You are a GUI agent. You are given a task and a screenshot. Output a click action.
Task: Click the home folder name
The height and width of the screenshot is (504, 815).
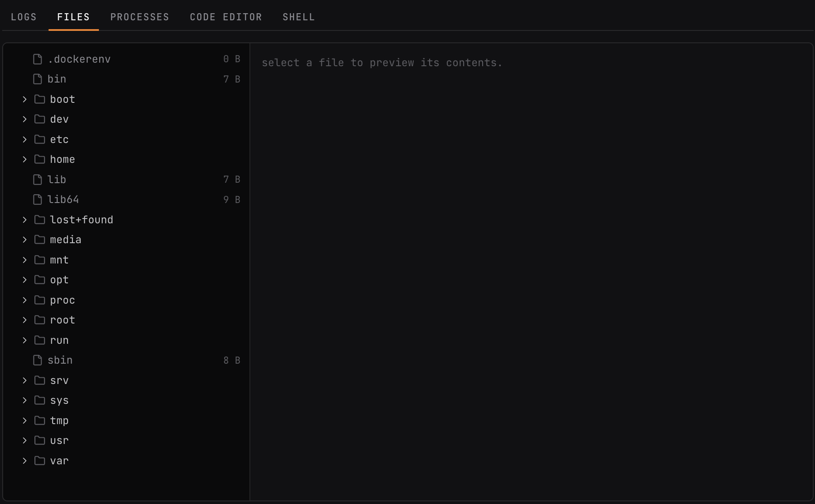point(63,159)
